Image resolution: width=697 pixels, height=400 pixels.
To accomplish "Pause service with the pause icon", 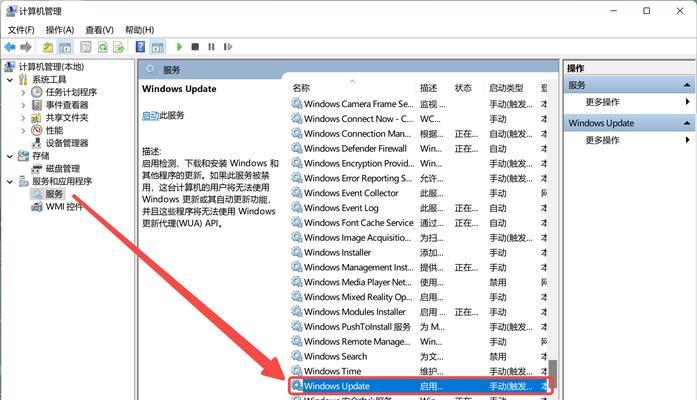I will tap(211, 47).
